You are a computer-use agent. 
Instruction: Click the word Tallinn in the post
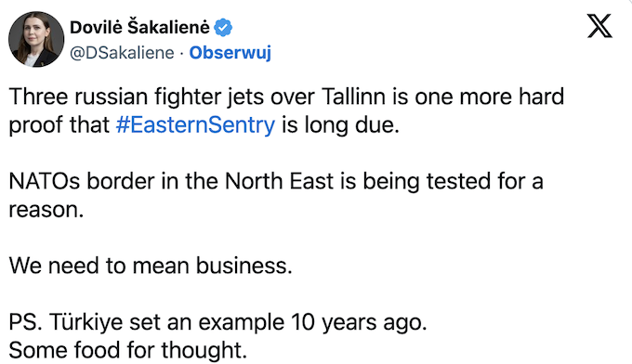tap(353, 97)
